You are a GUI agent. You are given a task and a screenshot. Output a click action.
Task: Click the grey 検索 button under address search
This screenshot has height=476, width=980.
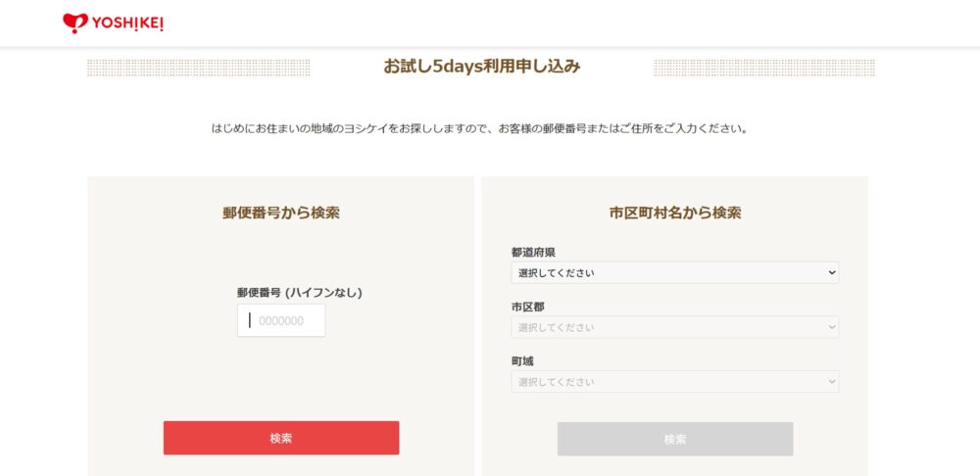tap(675, 439)
